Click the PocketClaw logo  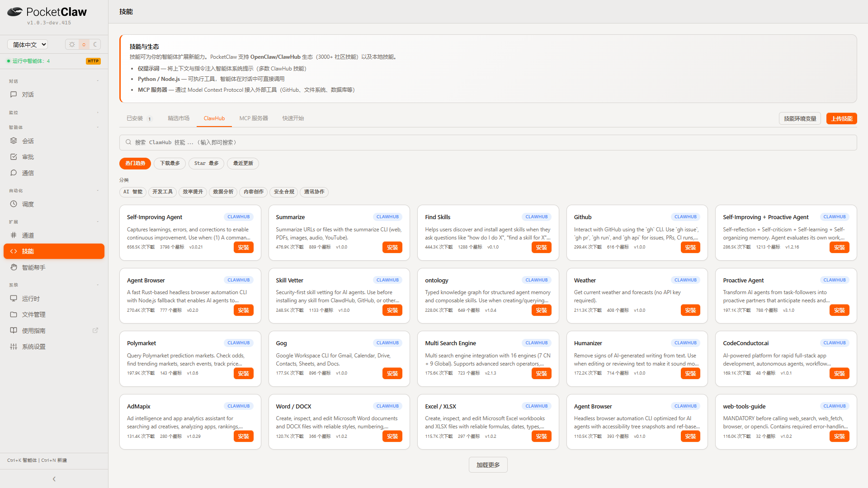point(47,12)
